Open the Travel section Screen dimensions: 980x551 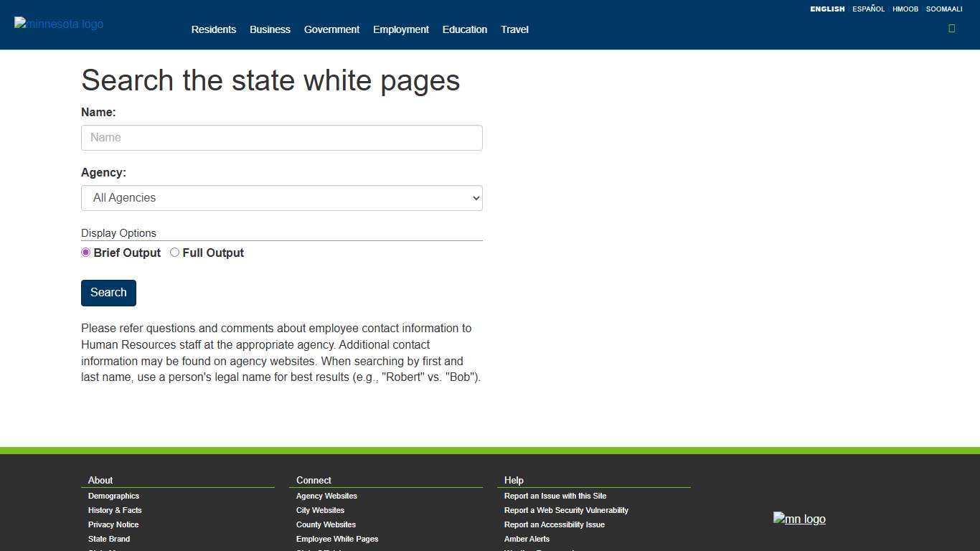point(514,29)
